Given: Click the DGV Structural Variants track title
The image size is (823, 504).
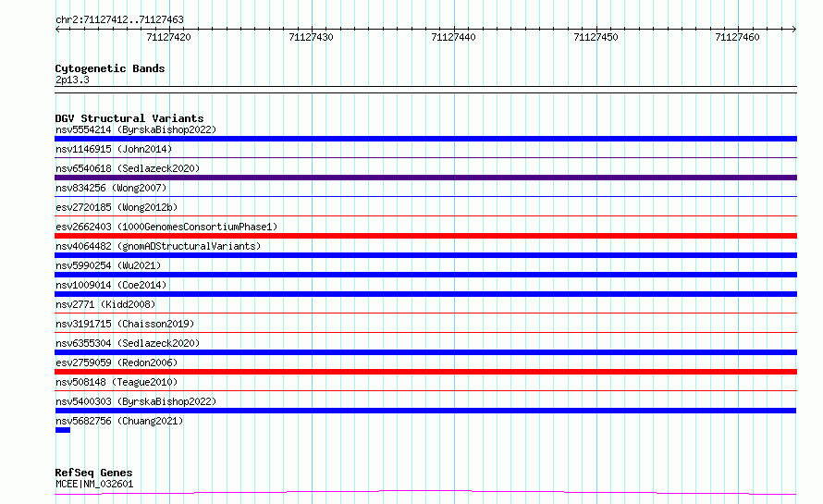Looking at the screenshot, I should [129, 118].
